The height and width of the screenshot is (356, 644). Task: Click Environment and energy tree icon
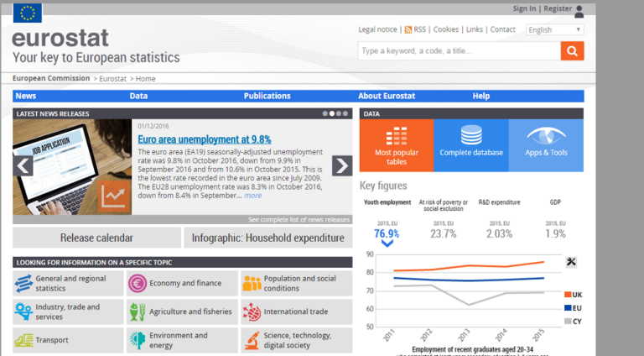coord(138,340)
